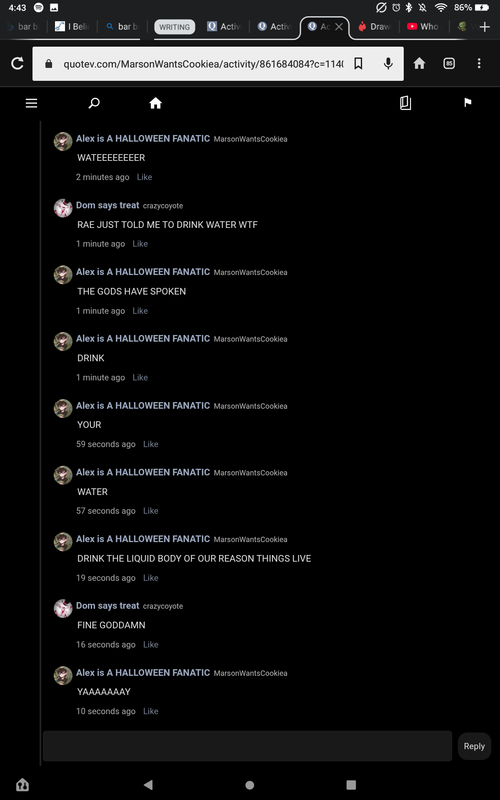Tap the Quotev search magnifier icon
The width and height of the screenshot is (500, 800).
94,104
